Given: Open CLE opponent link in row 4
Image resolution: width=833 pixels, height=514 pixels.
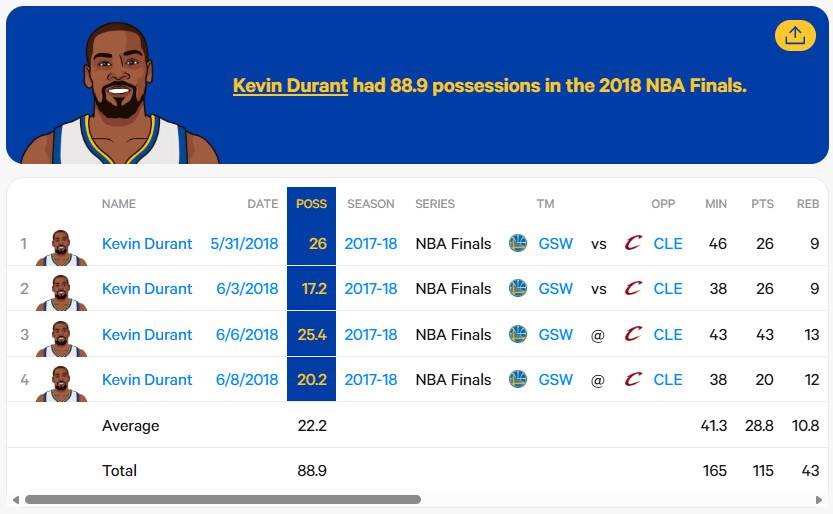Looking at the screenshot, I should click(x=668, y=380).
